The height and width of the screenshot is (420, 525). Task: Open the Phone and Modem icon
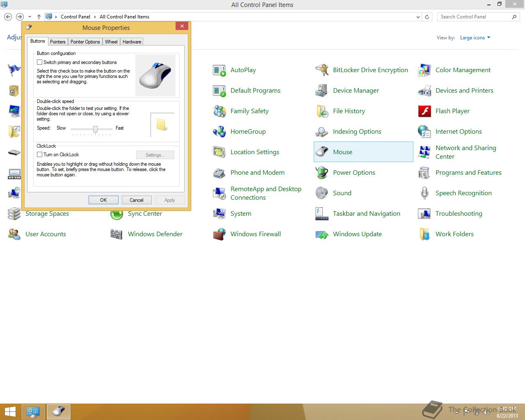pos(219,173)
